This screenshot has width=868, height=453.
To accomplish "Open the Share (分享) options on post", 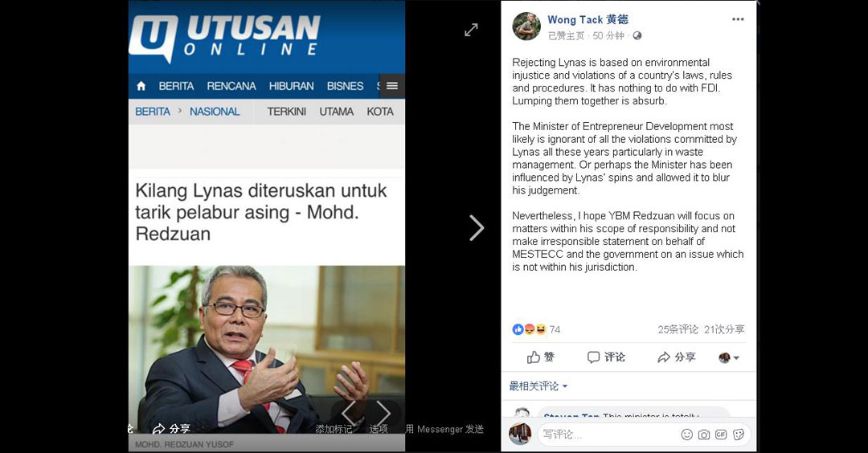I will click(x=677, y=357).
